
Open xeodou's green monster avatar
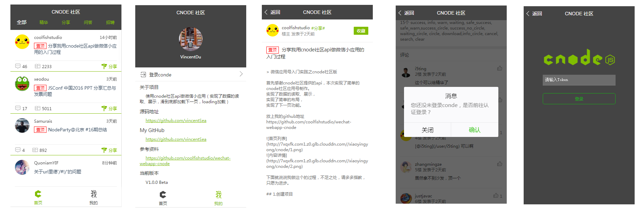coord(22,84)
